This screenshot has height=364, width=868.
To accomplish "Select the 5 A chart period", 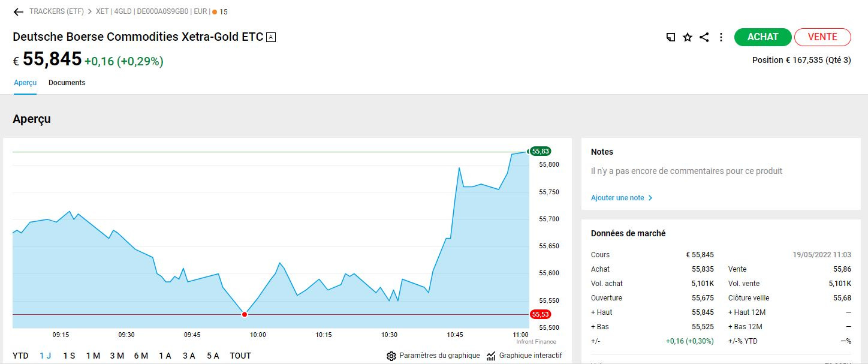I will (213, 356).
